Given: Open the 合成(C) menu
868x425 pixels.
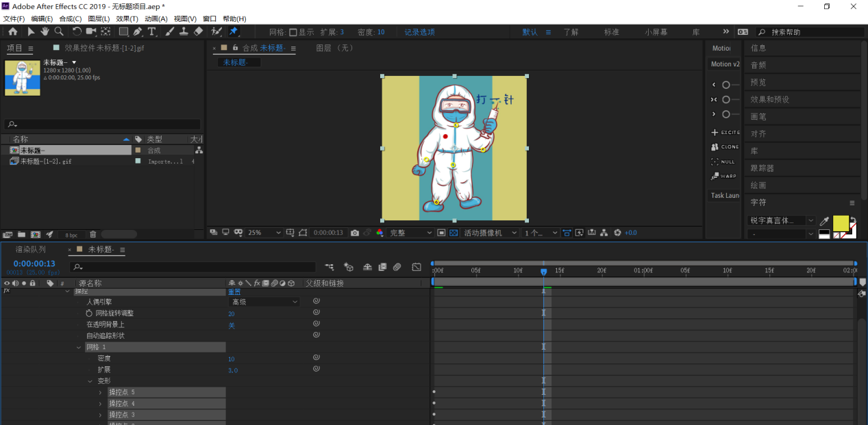Looking at the screenshot, I should [71, 18].
